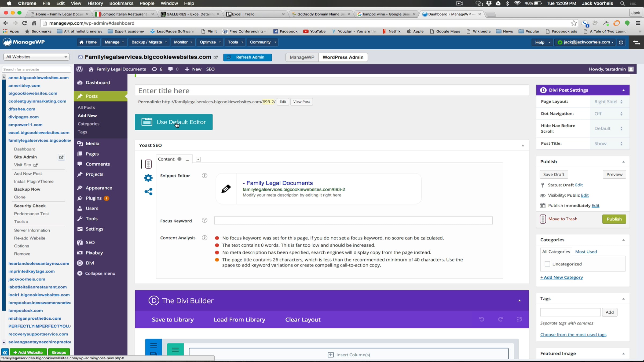Screen dimensions: 644x362
Task: Select the Most Used categories tab
Action: pos(586,252)
